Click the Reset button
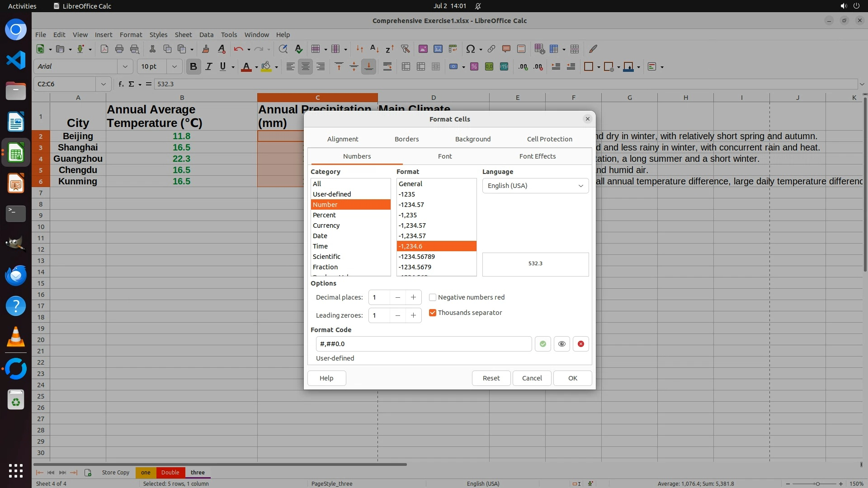 (x=491, y=378)
